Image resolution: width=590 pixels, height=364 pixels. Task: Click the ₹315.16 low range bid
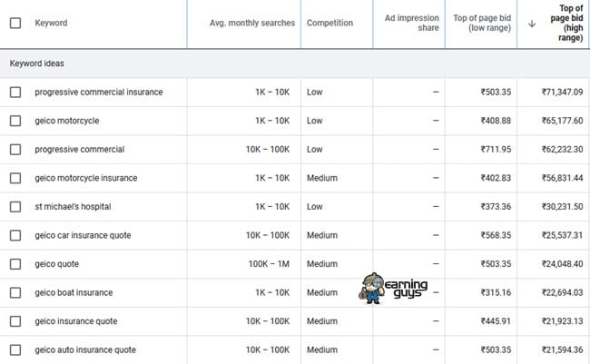click(496, 292)
